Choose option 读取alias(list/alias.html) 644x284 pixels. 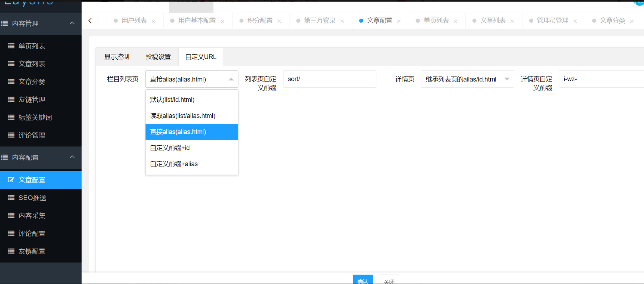[192, 116]
